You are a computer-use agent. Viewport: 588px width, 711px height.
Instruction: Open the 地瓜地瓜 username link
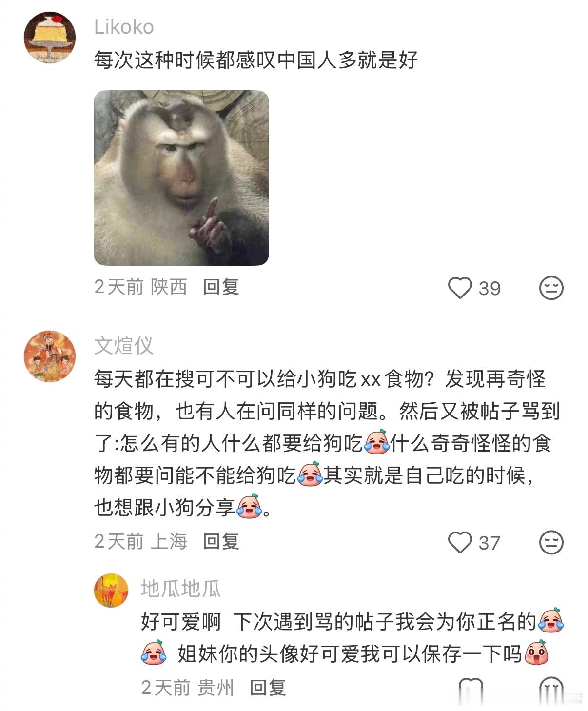pos(180,589)
